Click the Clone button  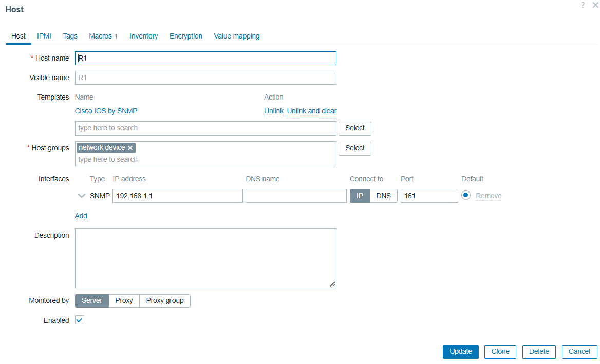point(500,352)
